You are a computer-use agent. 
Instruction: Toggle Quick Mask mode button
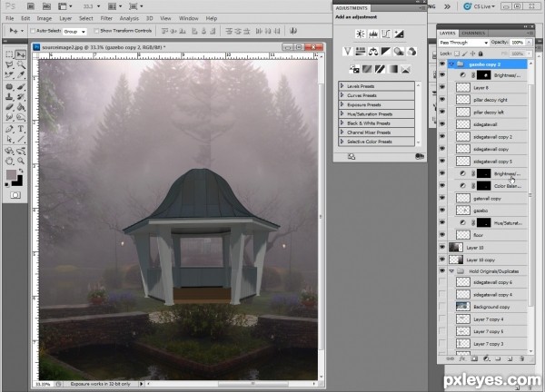click(15, 195)
